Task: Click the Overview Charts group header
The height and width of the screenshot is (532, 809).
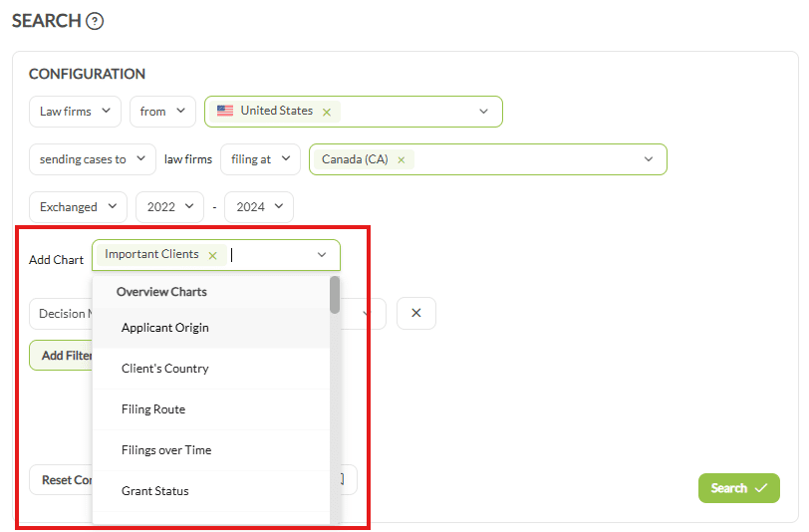Action: point(161,292)
